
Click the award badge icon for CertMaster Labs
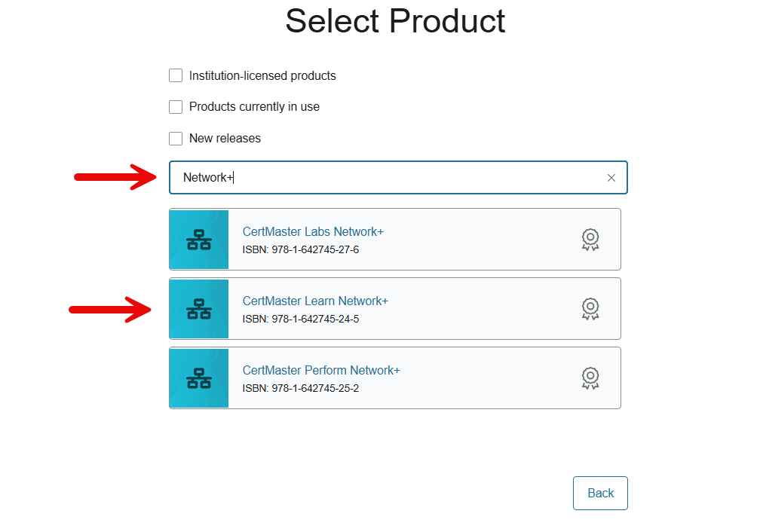pyautogui.click(x=590, y=240)
